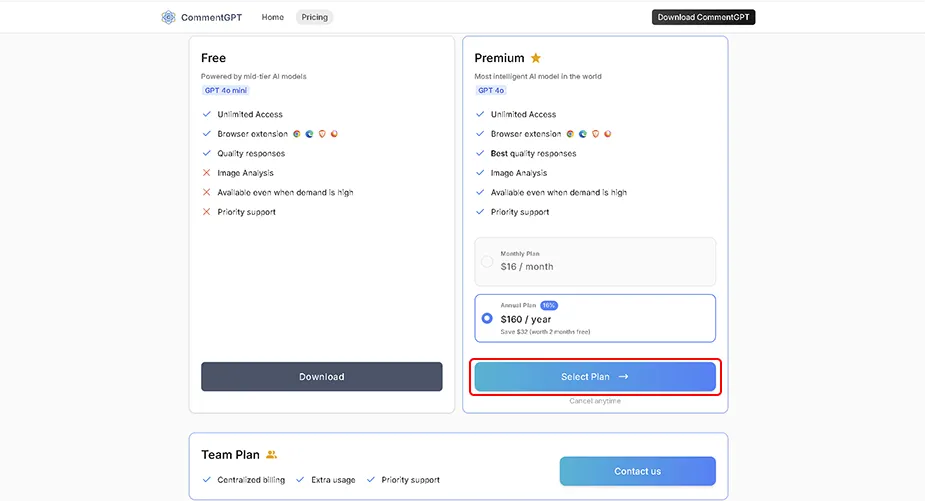Click the Download CommentGPT button
Screen dimensions: 925x501
(703, 17)
